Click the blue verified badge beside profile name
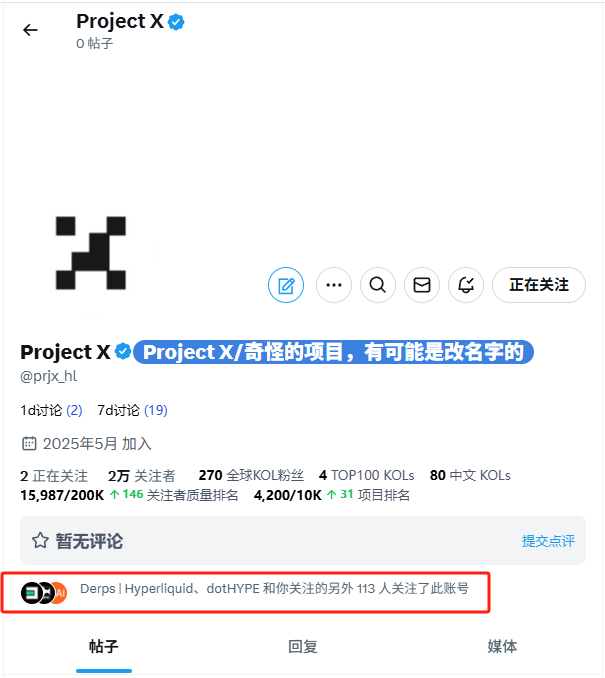605x678 pixels. tap(123, 352)
